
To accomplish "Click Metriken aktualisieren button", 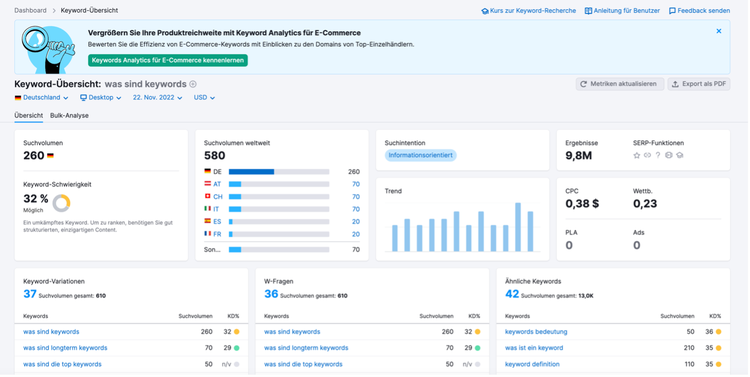I will point(620,84).
